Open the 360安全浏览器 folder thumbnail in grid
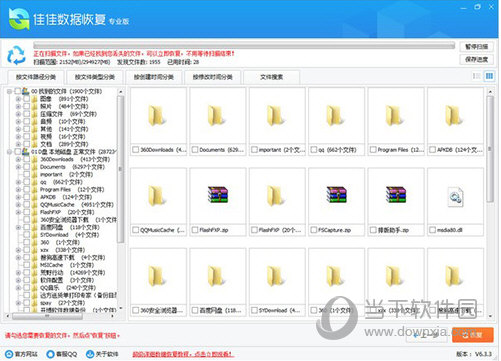Screen dimensions: 501x361 click(x=157, y=276)
